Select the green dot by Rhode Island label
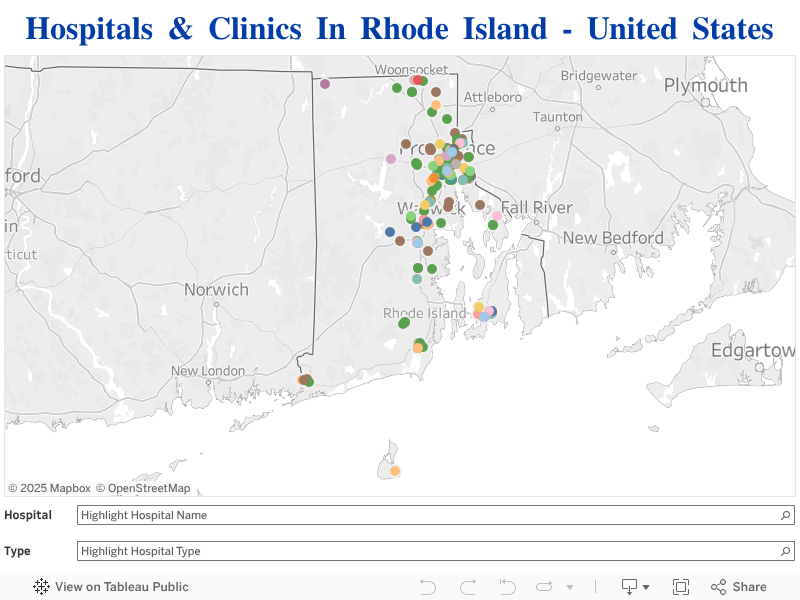The height and width of the screenshot is (600, 800). click(404, 323)
